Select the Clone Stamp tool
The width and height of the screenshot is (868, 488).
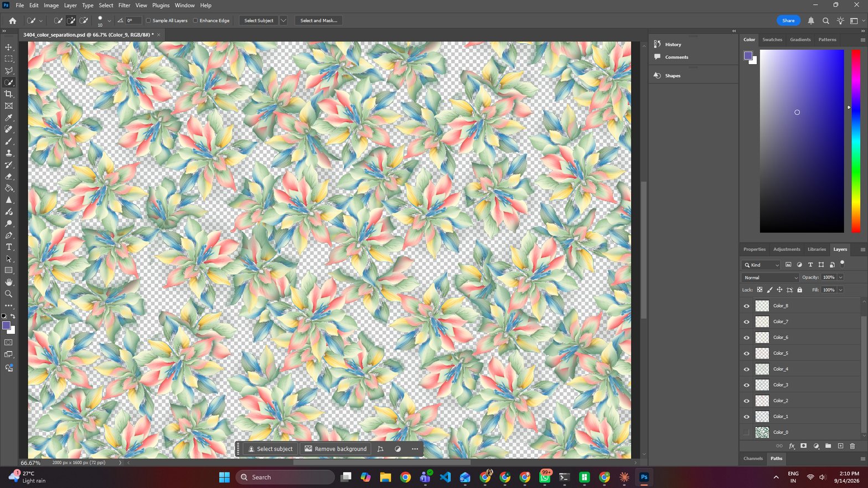[x=9, y=153]
